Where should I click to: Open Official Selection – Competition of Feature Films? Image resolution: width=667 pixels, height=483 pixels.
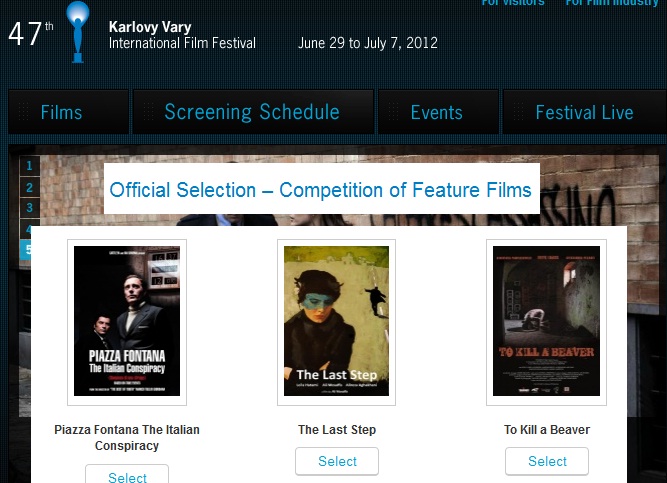pyautogui.click(x=320, y=190)
